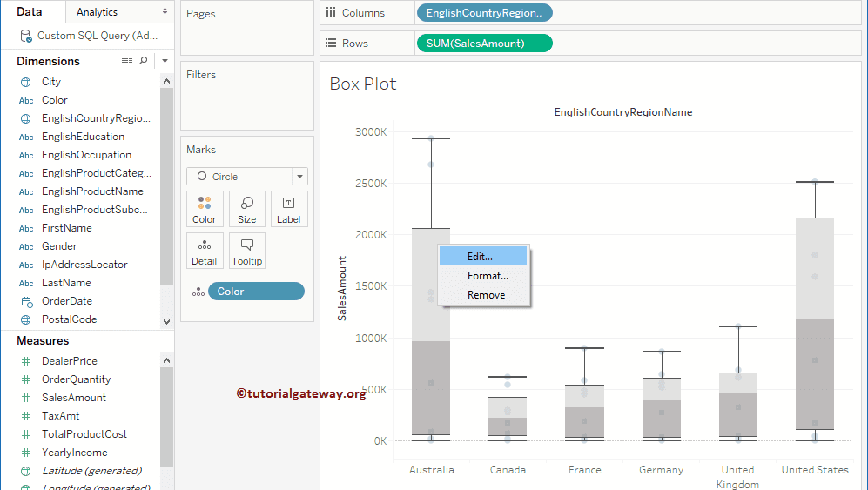Click the Custom SQL Query data source icon

point(26,37)
